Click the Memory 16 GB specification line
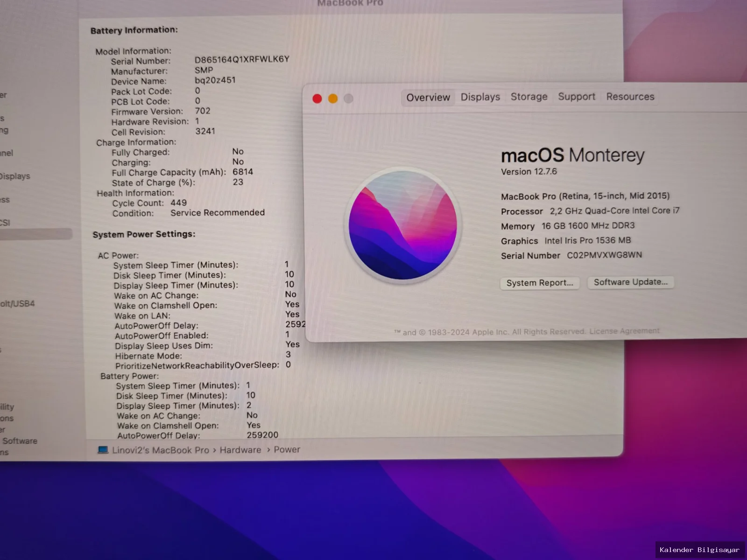The image size is (747, 560). (568, 226)
